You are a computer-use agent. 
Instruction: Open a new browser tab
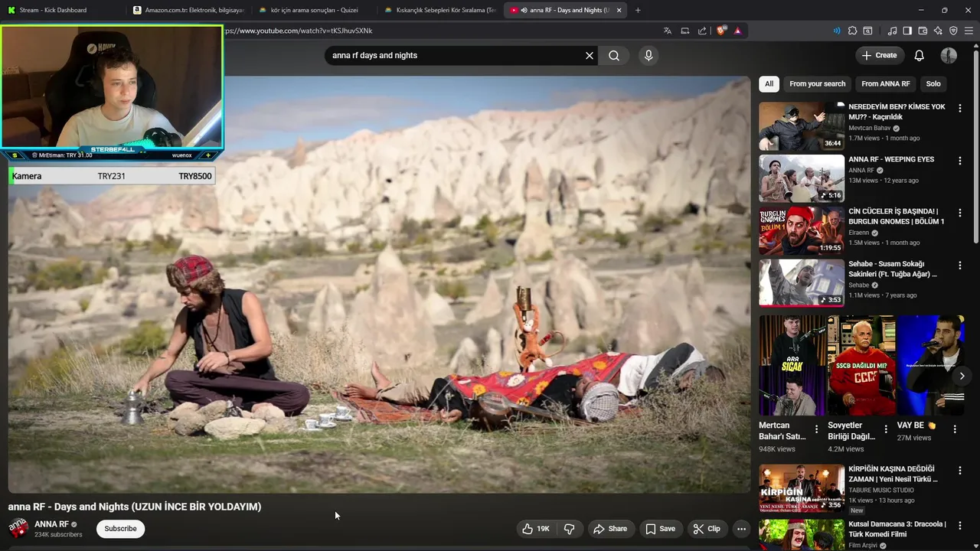point(638,10)
